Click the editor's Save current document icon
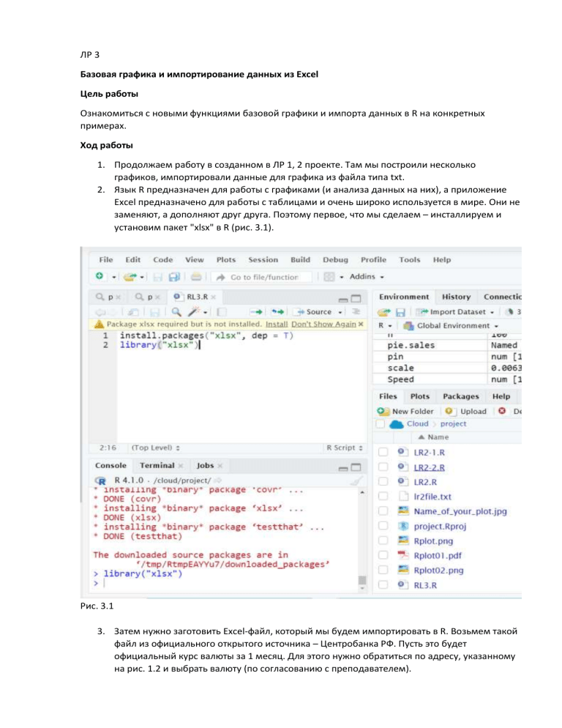This screenshot has height=728, width=562. (x=155, y=312)
